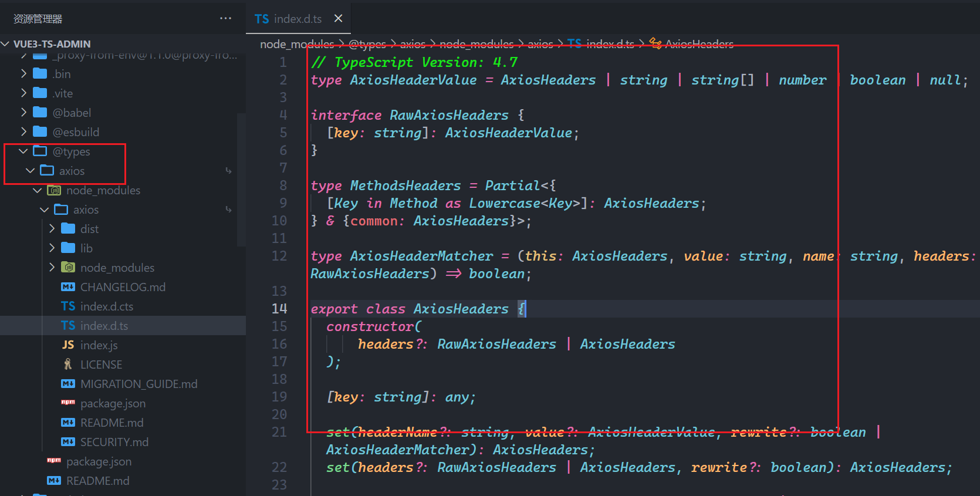Collapse the axios folder under @types
The width and height of the screenshot is (980, 496).
(x=31, y=170)
